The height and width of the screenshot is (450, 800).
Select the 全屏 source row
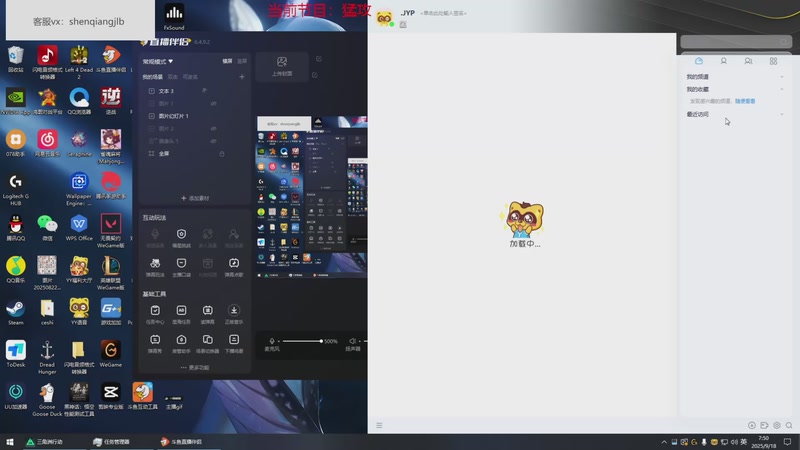click(x=194, y=154)
